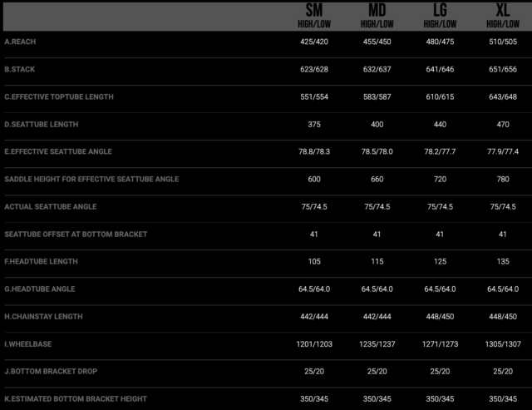Click the Effective Seattube Angle label

58,151
